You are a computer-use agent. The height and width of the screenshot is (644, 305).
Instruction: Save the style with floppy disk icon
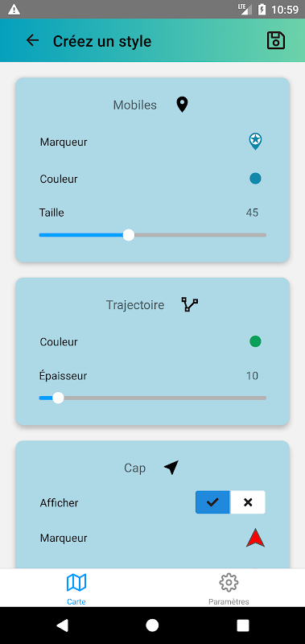(276, 40)
